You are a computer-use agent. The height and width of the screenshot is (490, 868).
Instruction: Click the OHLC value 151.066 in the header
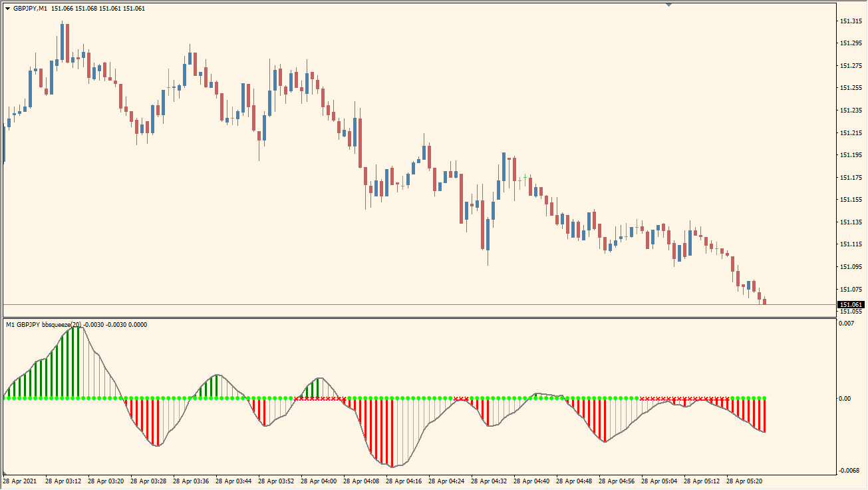click(x=62, y=9)
